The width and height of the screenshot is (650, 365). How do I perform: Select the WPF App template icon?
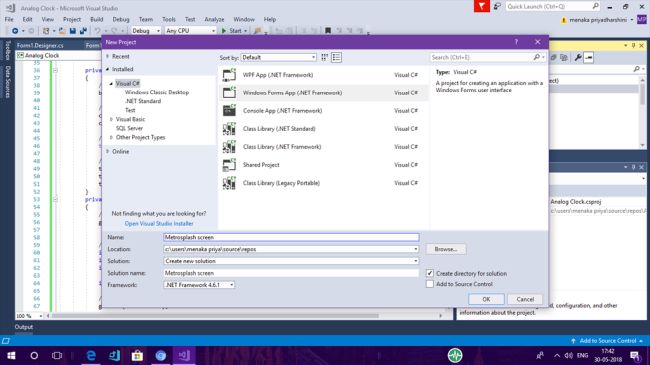click(229, 75)
